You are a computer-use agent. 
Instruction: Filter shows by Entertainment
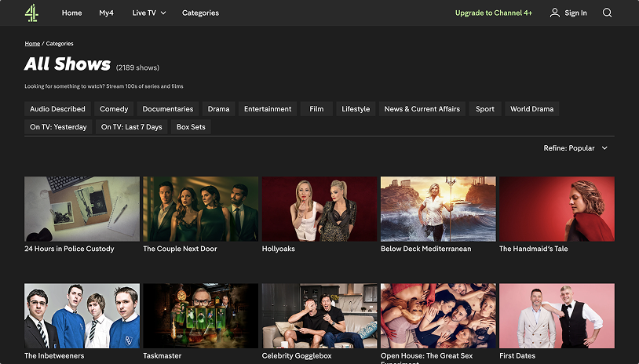tap(268, 109)
